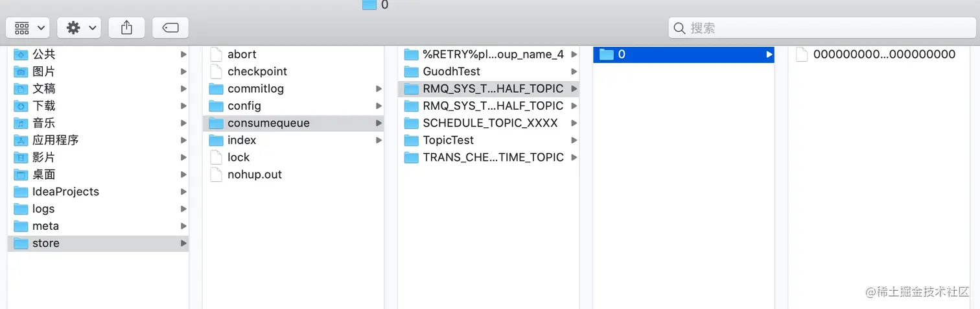Expand the arrow beside IdeaProjects
Image resolution: width=980 pixels, height=309 pixels.
point(184,192)
